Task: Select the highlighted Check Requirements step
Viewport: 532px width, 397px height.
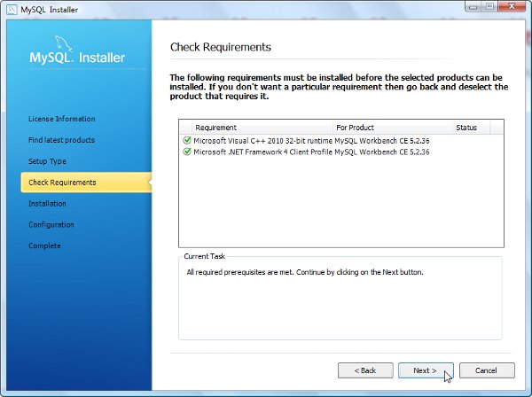Action: coord(86,183)
